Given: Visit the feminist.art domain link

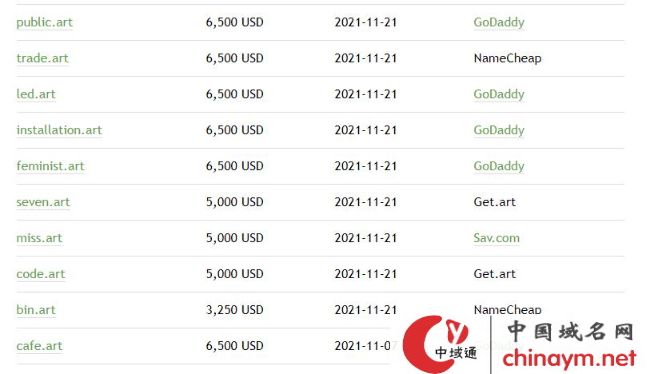Looking at the screenshot, I should 50,166.
